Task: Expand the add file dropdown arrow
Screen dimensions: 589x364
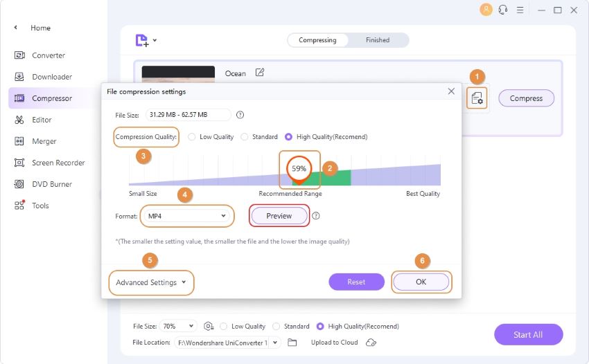Action: coord(155,40)
